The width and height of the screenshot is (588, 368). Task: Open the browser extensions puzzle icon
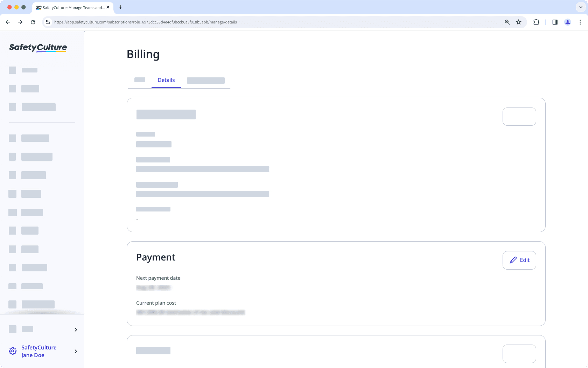(x=536, y=22)
